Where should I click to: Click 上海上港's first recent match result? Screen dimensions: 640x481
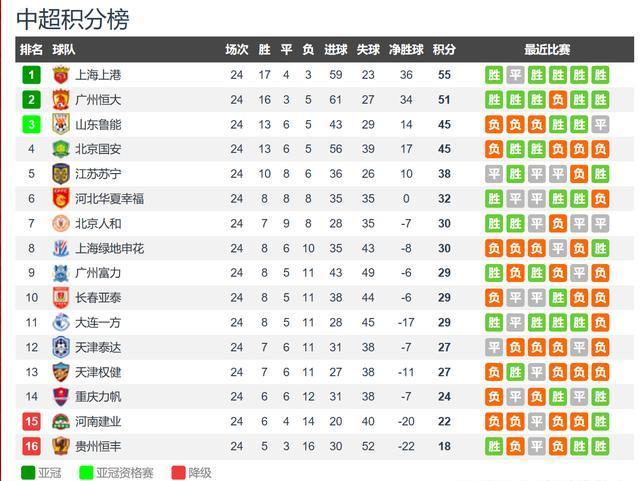point(494,75)
